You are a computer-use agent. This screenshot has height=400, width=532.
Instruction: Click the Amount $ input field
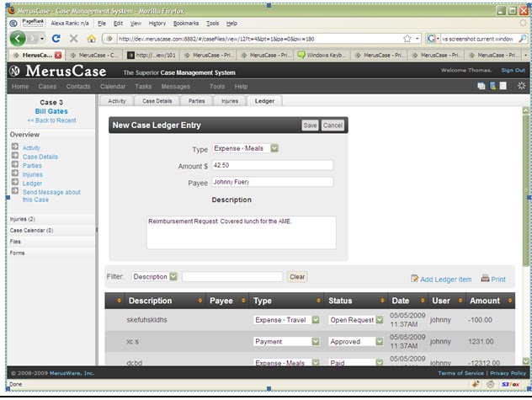(273, 165)
